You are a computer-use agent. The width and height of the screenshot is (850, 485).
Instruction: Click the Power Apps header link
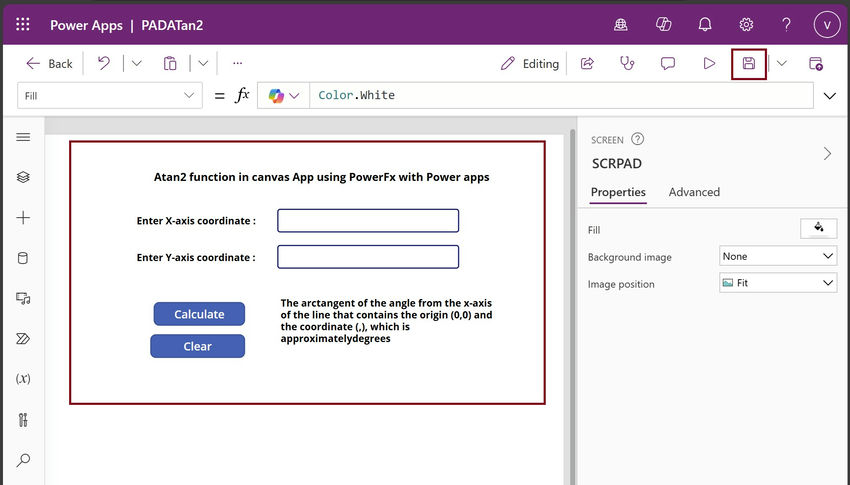[86, 25]
